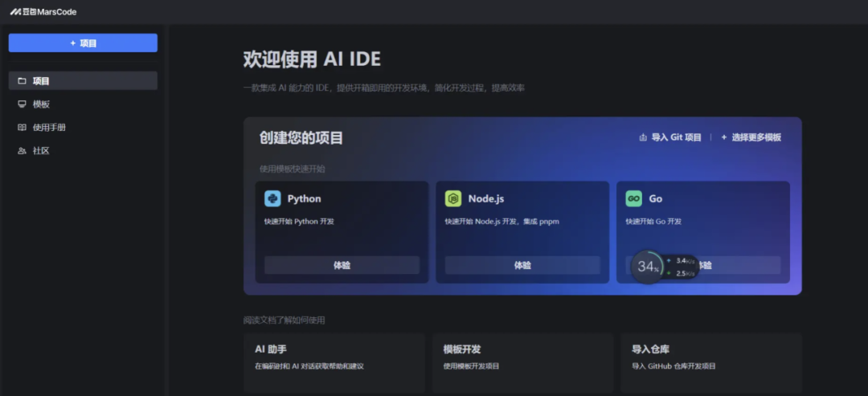Viewport: 868px width, 396px height.
Task: Click the text 使用模板快速开始
Action: pos(293,169)
